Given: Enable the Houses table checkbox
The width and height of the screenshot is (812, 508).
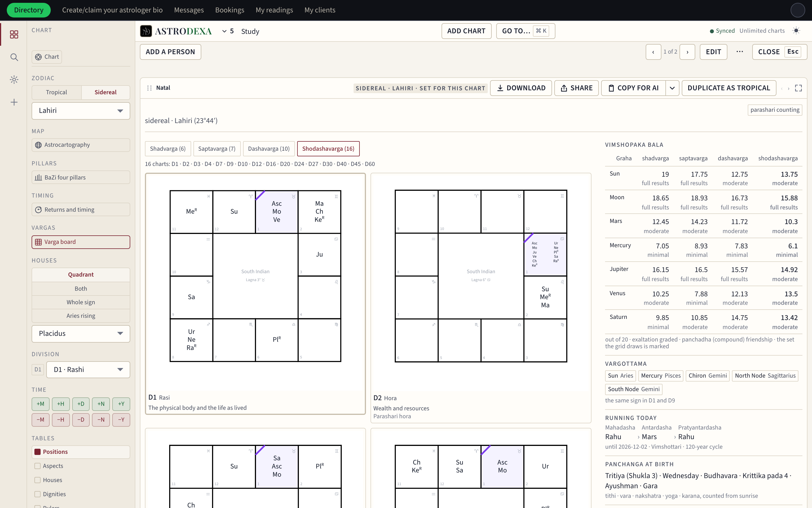Looking at the screenshot, I should click(x=37, y=480).
